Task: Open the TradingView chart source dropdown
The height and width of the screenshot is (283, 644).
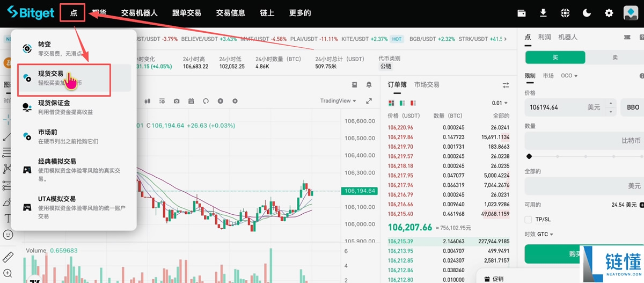Action: click(338, 101)
